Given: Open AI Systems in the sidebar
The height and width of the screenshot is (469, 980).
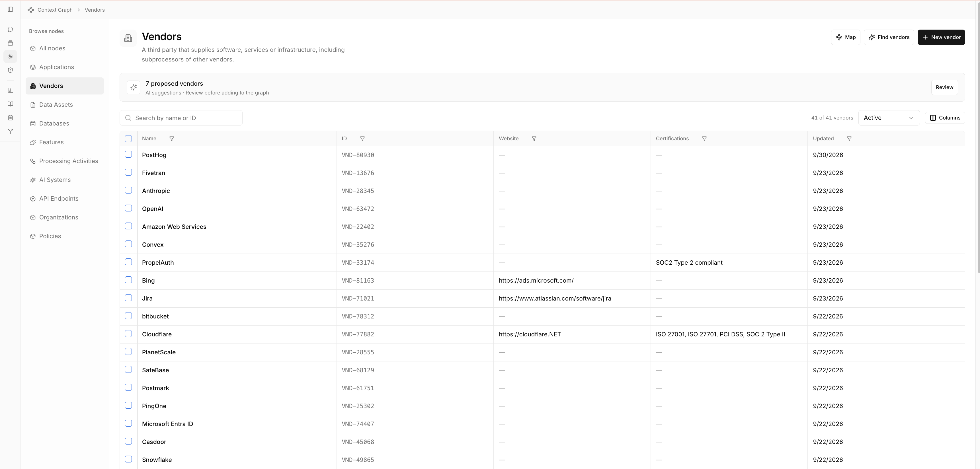Looking at the screenshot, I should point(65,180).
